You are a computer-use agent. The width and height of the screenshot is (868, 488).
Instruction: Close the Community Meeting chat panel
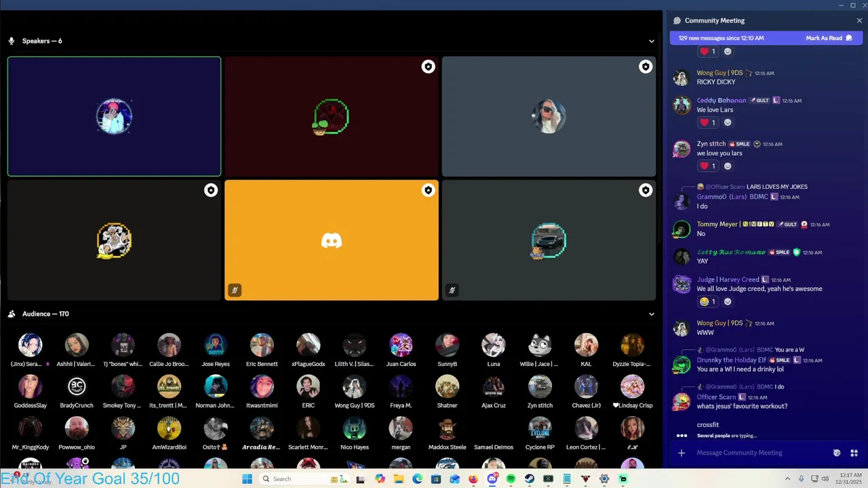859,20
